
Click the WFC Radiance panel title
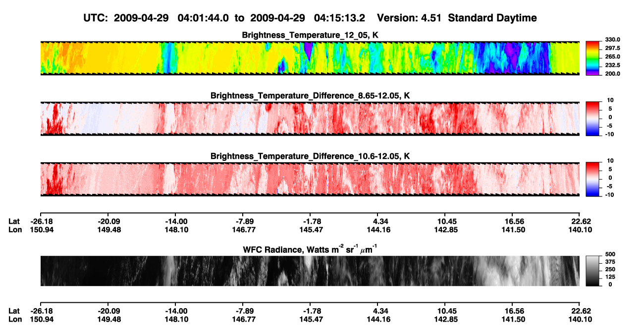[310, 249]
